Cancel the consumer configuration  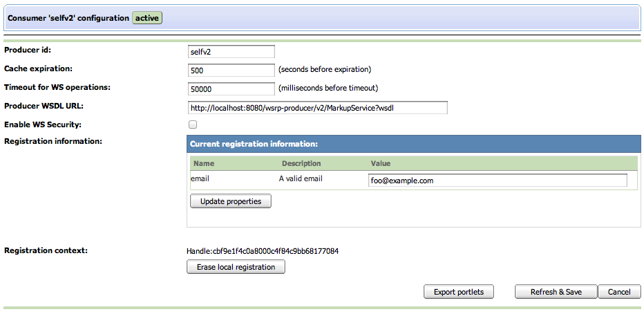click(619, 292)
